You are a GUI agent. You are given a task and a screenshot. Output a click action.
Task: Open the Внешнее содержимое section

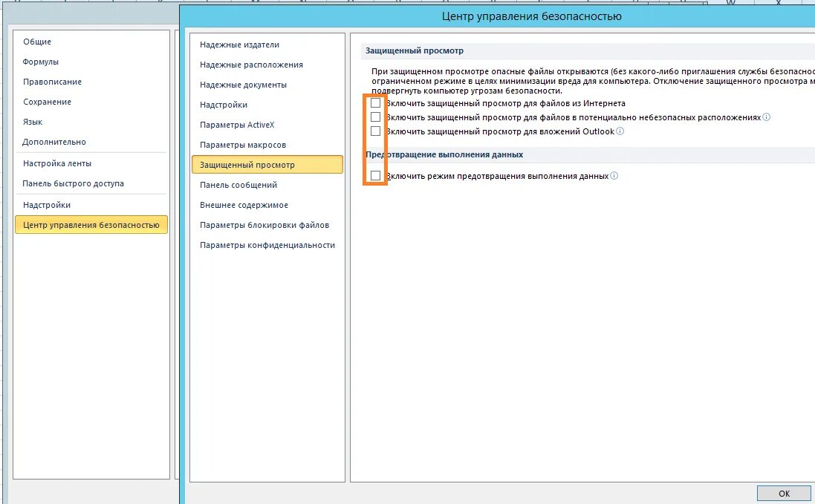(x=267, y=205)
